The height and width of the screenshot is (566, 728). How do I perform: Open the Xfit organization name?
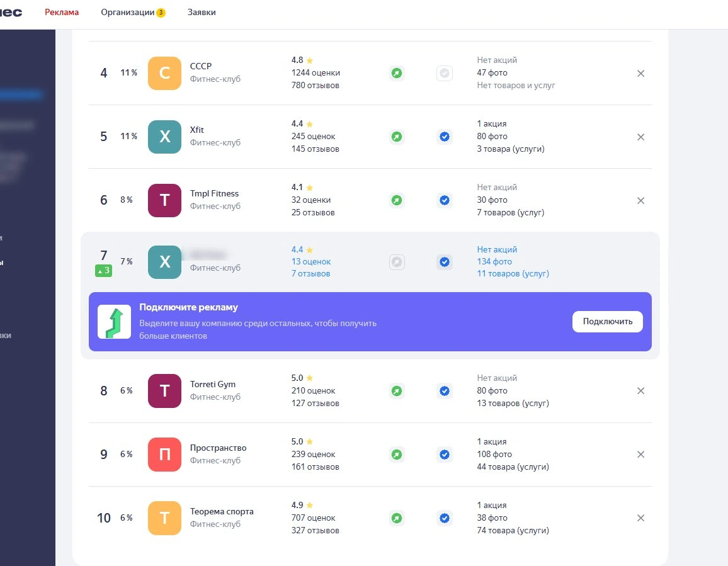(x=197, y=130)
